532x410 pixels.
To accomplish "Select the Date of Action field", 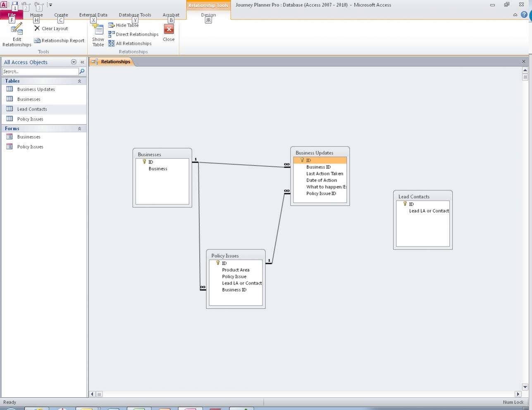I will [321, 180].
